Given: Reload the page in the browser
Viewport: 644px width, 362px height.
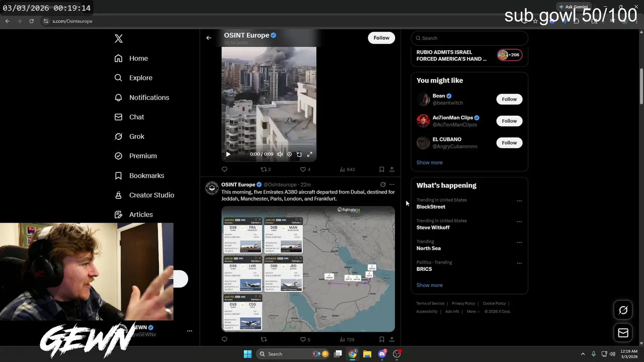Looking at the screenshot, I should (x=31, y=21).
